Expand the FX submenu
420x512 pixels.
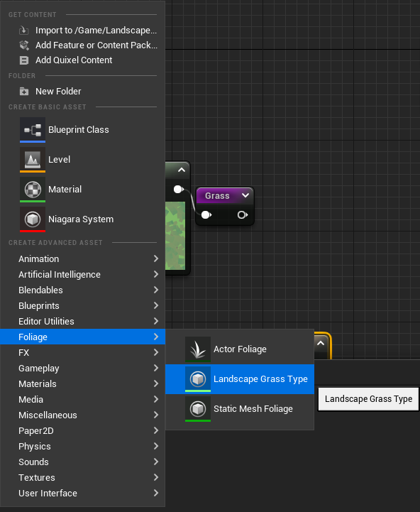click(82, 353)
